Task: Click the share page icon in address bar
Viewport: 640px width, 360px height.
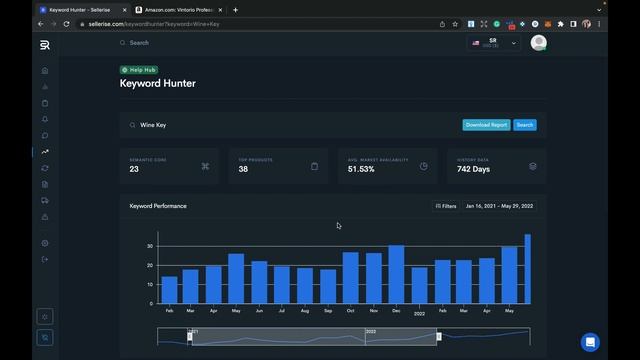Action: point(442,24)
